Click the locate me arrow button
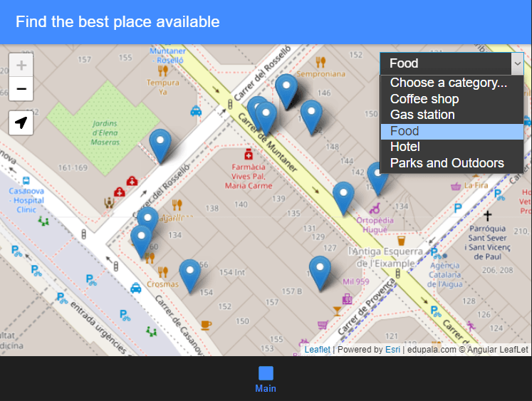Screen dimensions: 532x401 tap(21, 123)
